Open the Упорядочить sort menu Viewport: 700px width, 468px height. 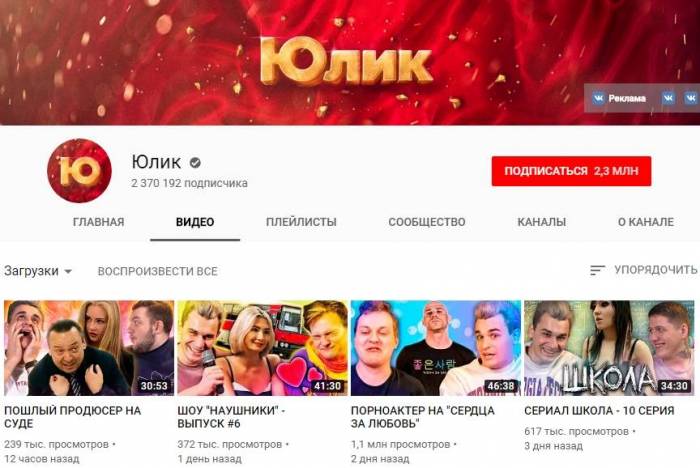[x=643, y=270]
